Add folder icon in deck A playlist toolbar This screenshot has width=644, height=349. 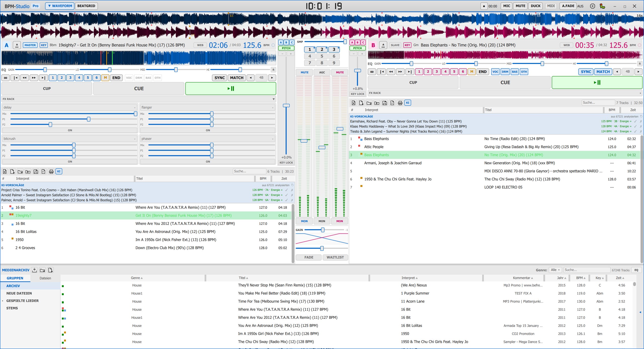click(20, 171)
